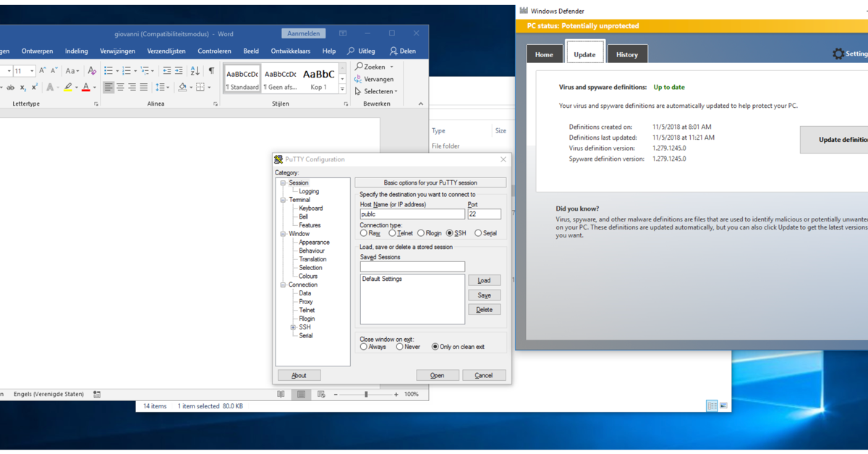Collapse the Session tree node in PuTTY

pos(284,183)
